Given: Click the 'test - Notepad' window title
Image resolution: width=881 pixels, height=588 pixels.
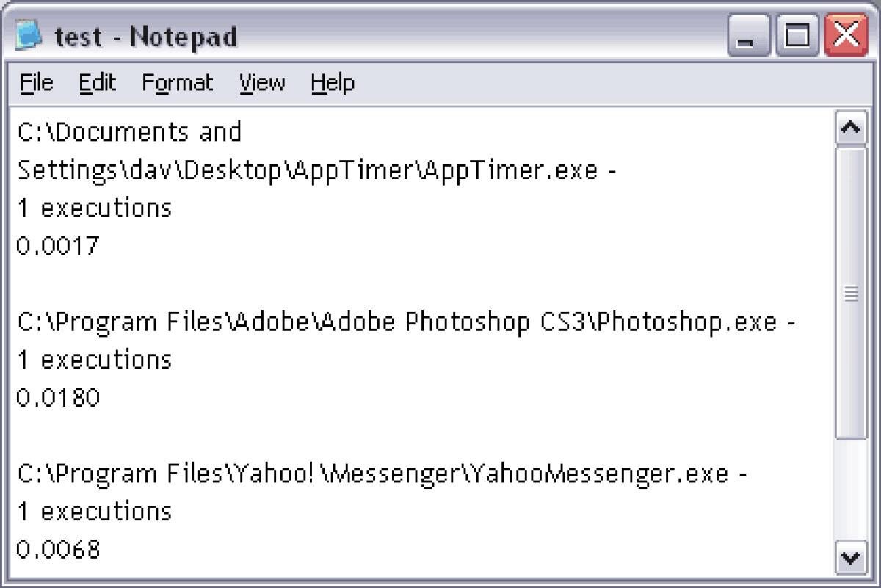Looking at the screenshot, I should coord(145,37).
